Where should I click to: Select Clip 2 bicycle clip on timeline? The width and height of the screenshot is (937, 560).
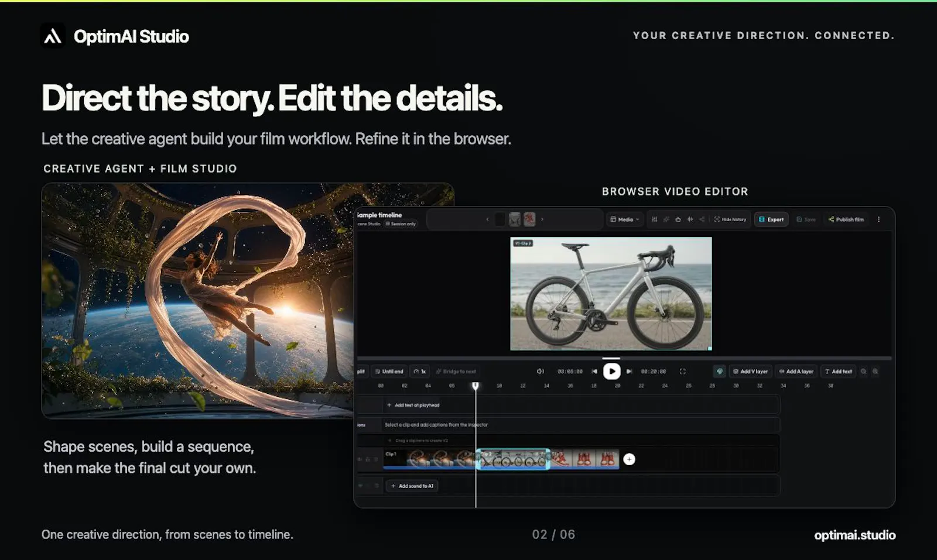(x=513, y=459)
